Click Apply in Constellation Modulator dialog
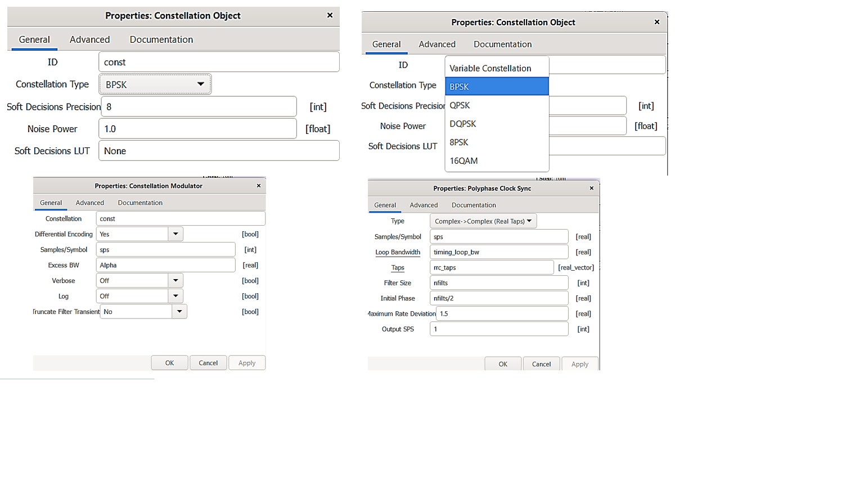This screenshot has height=498, width=868. click(247, 363)
